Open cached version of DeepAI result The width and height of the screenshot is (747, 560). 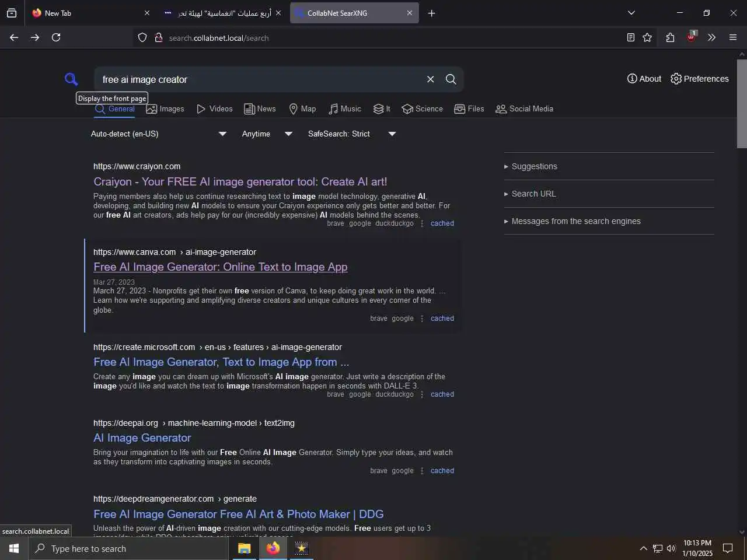(x=442, y=471)
